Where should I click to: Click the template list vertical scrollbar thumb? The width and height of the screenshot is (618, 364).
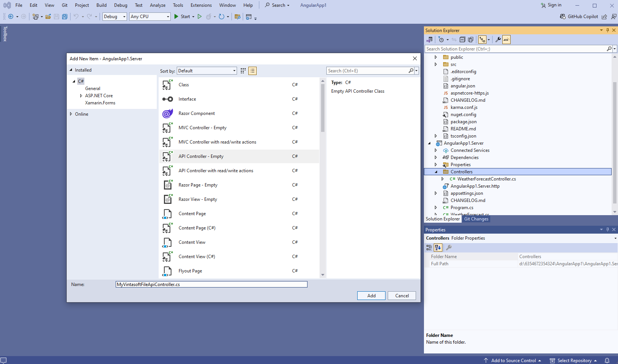pos(323,107)
